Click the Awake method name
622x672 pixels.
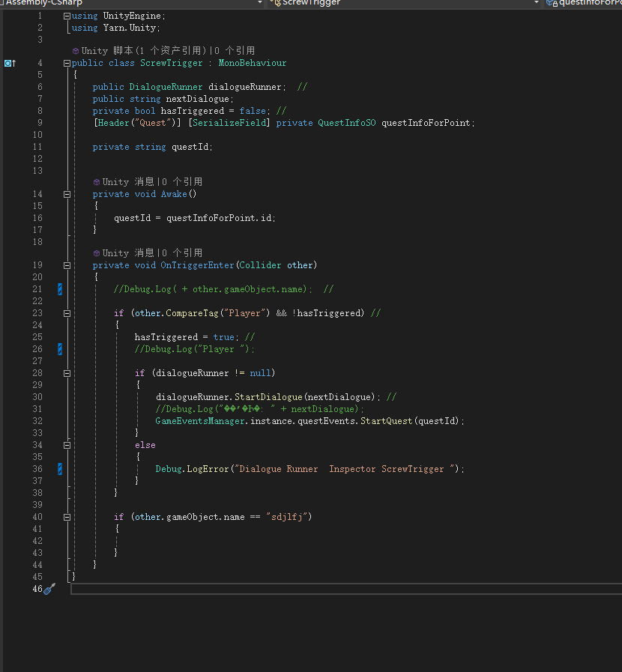(174, 194)
